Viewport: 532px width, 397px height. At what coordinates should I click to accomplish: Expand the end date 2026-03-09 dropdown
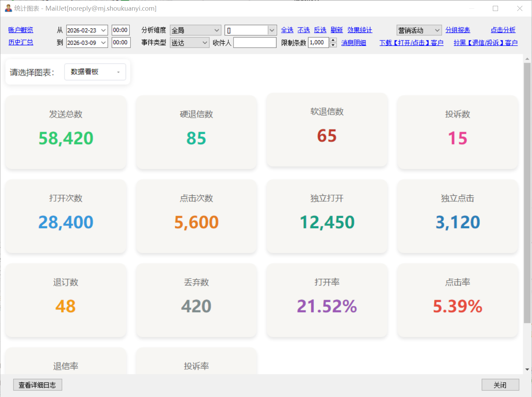point(103,43)
